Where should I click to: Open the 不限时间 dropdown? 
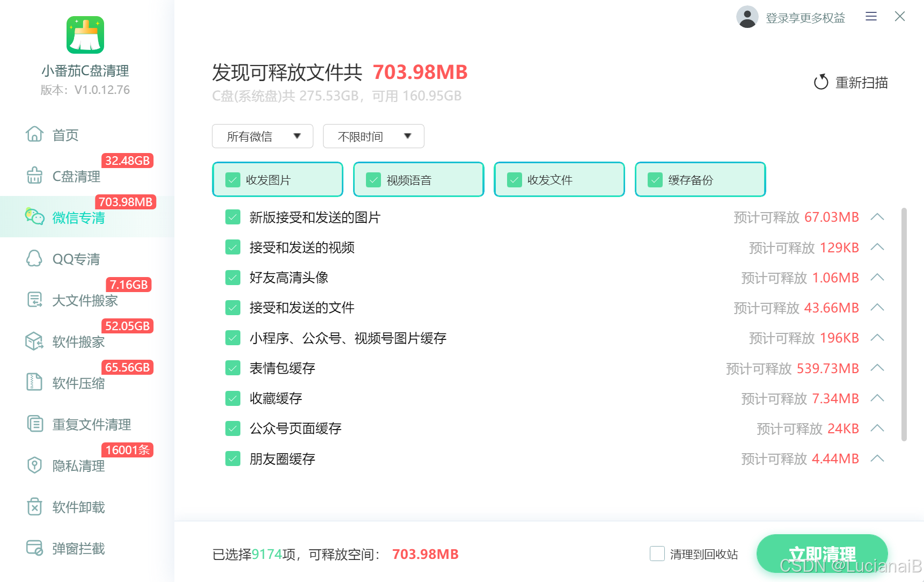373,136
